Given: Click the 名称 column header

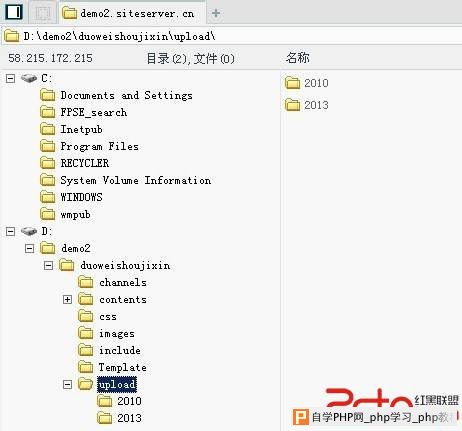Looking at the screenshot, I should (x=297, y=58).
